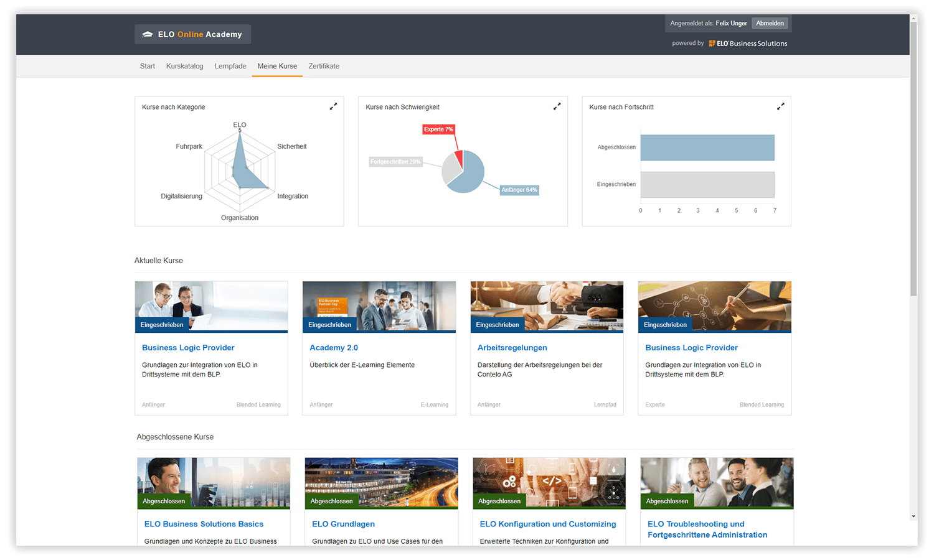Click the ELO Business Solutions logo
934x560 pixels.
tap(748, 43)
